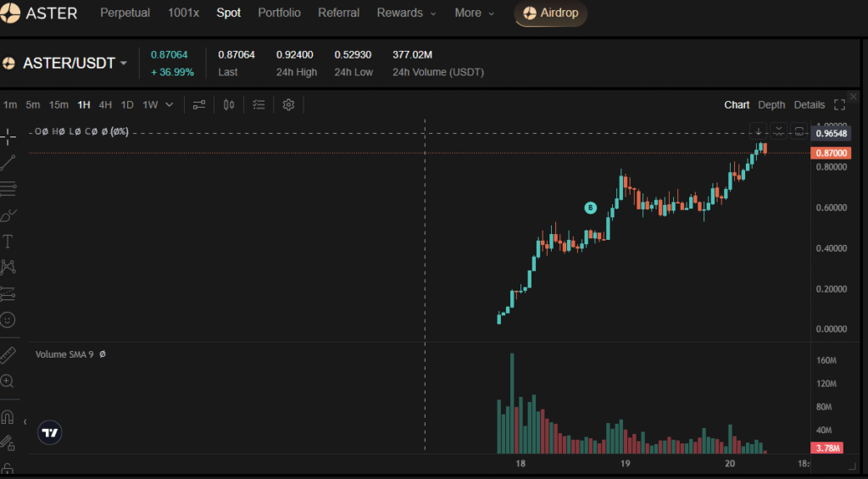Set timeframe to 1m
Image resolution: width=868 pixels, height=479 pixels.
(10, 104)
